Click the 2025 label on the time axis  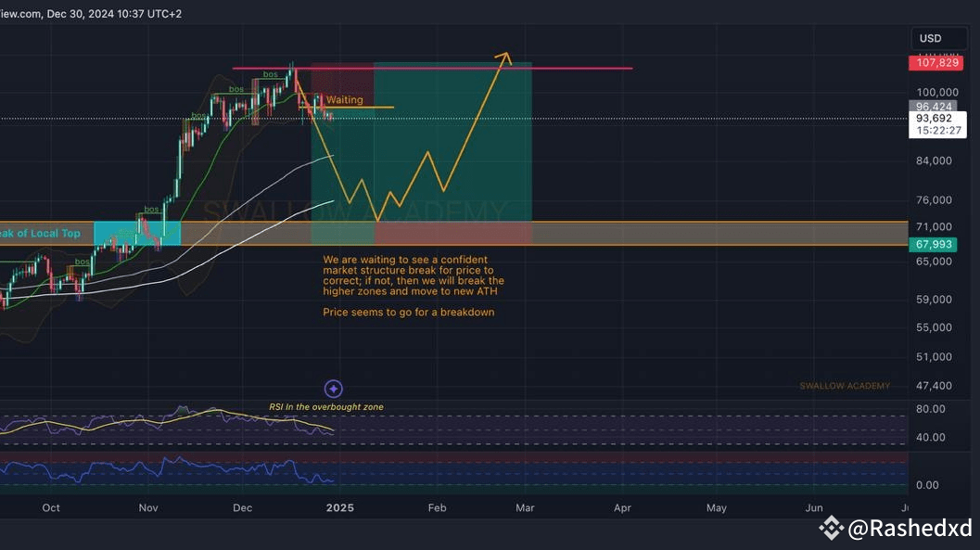click(339, 507)
